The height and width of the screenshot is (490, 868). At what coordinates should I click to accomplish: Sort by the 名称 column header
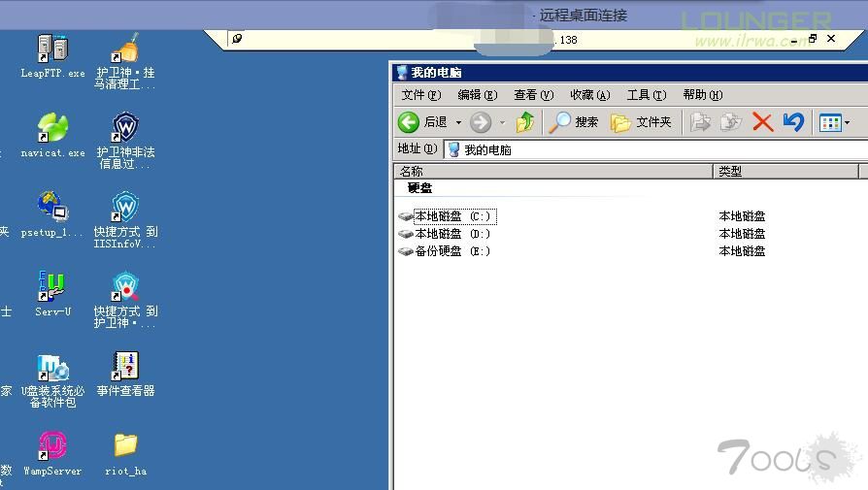pyautogui.click(x=553, y=172)
